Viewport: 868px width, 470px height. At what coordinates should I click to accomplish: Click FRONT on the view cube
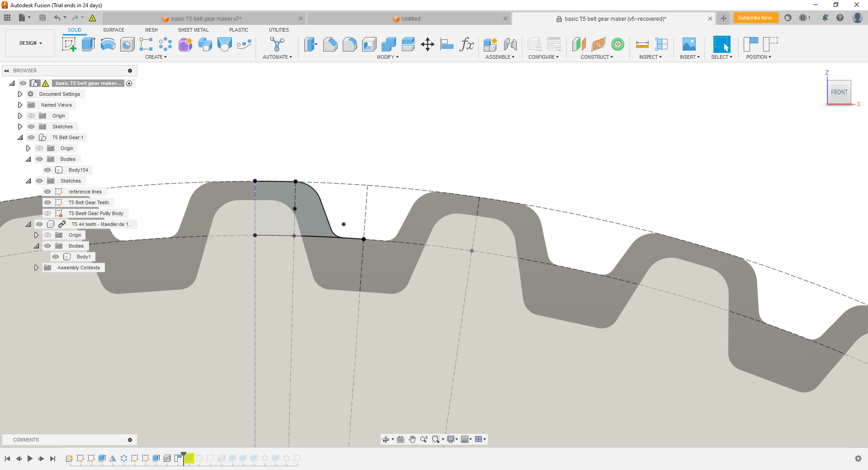coord(839,92)
